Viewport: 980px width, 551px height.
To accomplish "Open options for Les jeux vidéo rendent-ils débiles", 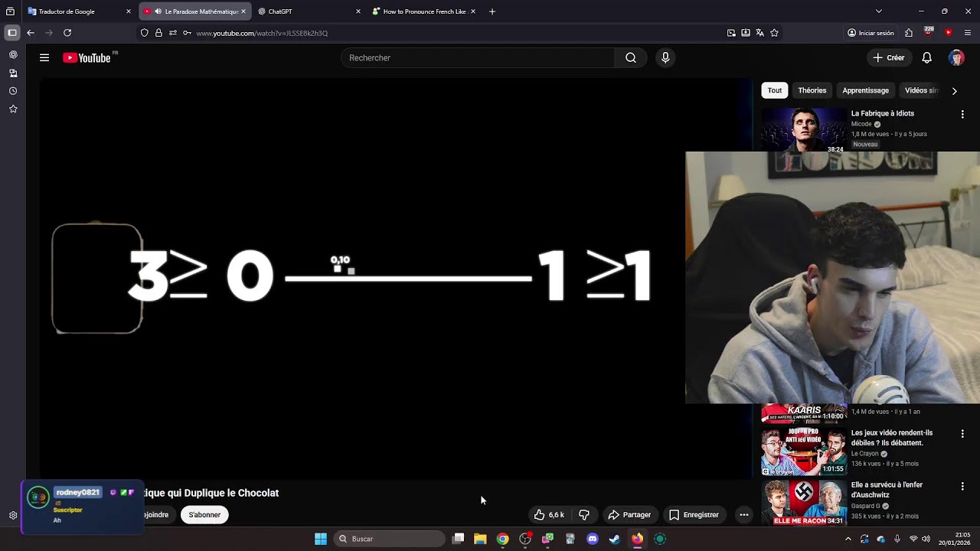I will [x=962, y=433].
